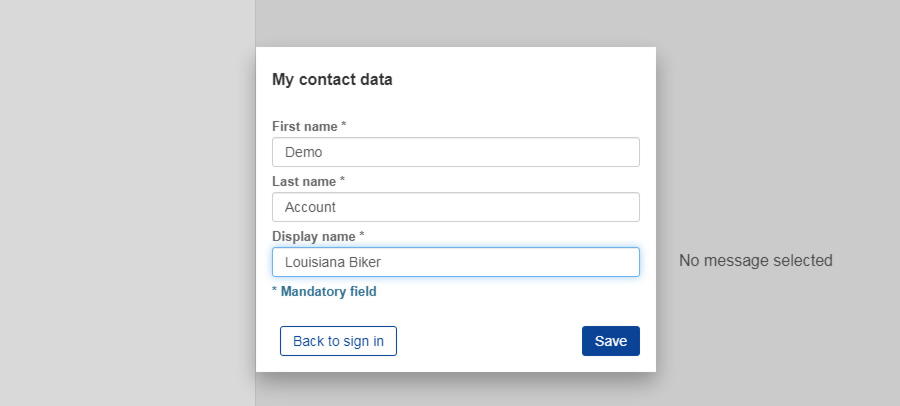The image size is (900, 406).
Task: Click the Last name label
Action: tap(304, 182)
